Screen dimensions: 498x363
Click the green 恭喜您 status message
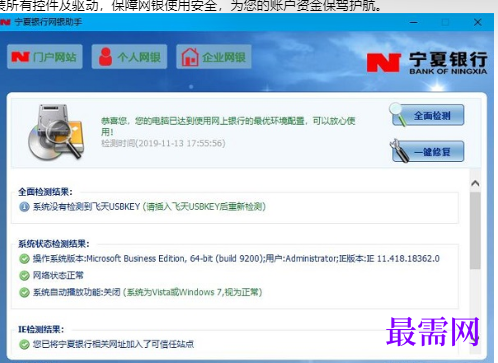228,126
